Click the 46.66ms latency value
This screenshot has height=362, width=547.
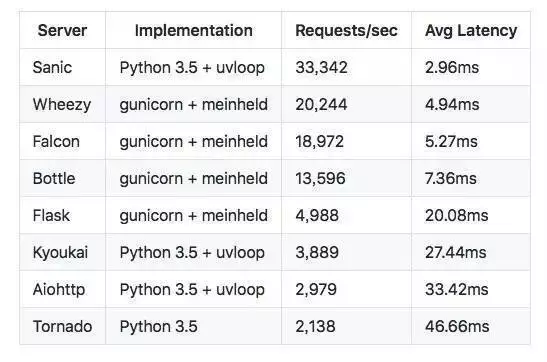point(457,326)
